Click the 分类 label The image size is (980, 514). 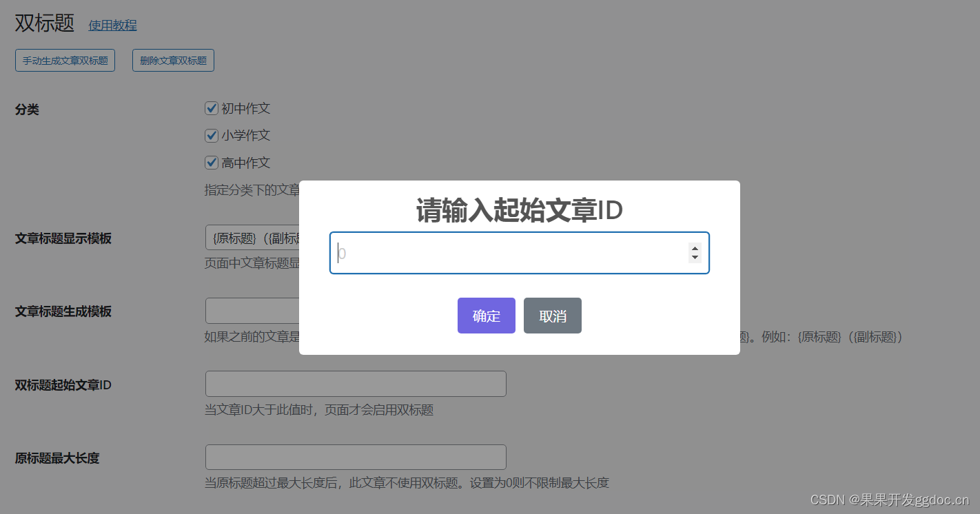tap(27, 110)
